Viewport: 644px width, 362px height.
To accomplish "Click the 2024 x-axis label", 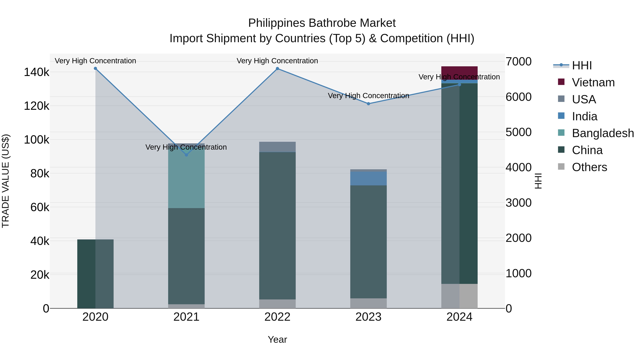I will click(459, 317).
